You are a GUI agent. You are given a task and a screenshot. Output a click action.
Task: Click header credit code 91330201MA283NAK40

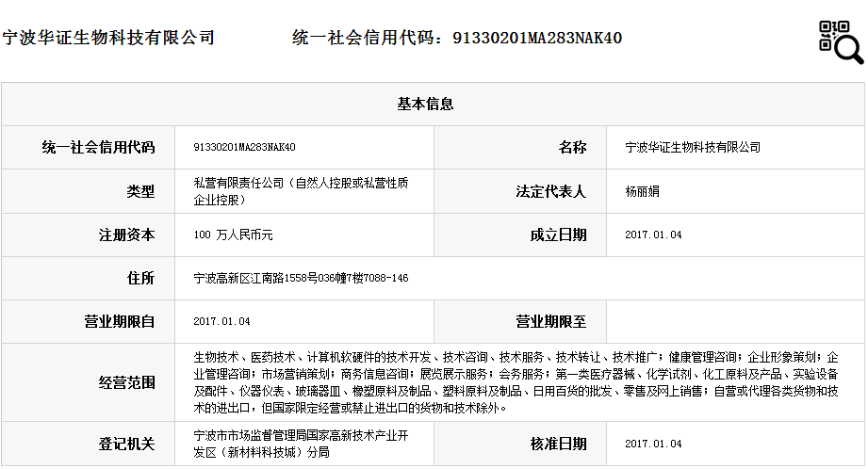click(x=537, y=38)
